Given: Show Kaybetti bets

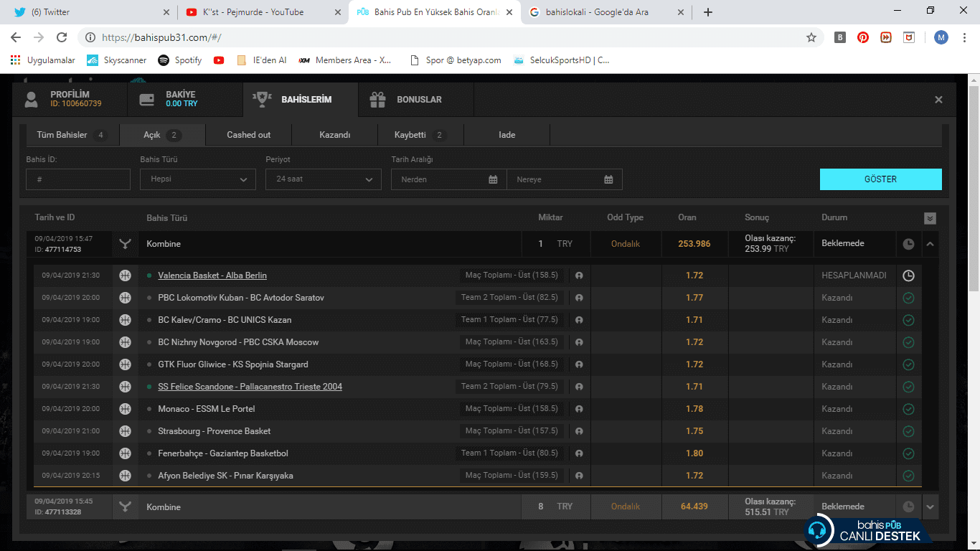Looking at the screenshot, I should [421, 135].
